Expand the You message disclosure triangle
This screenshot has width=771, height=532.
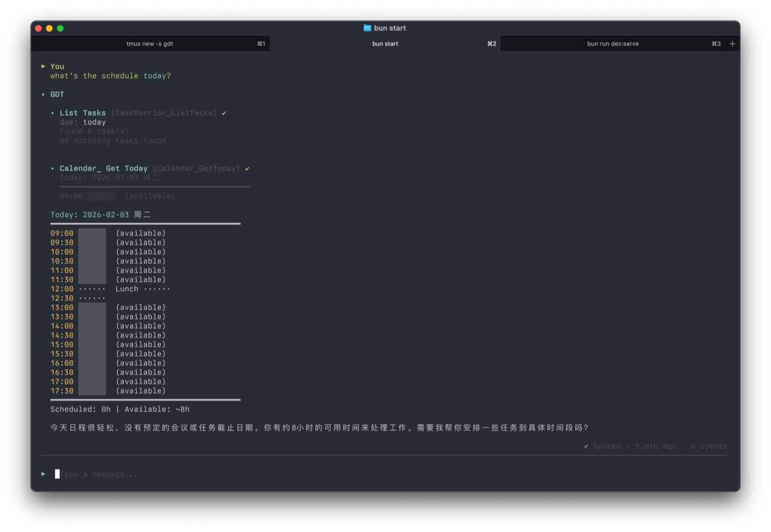(x=43, y=66)
